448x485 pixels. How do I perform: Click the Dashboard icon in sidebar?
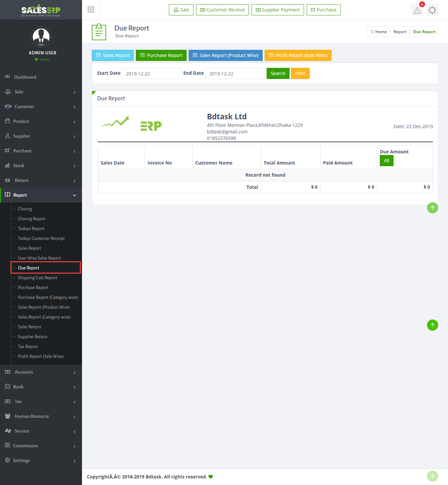click(x=8, y=77)
